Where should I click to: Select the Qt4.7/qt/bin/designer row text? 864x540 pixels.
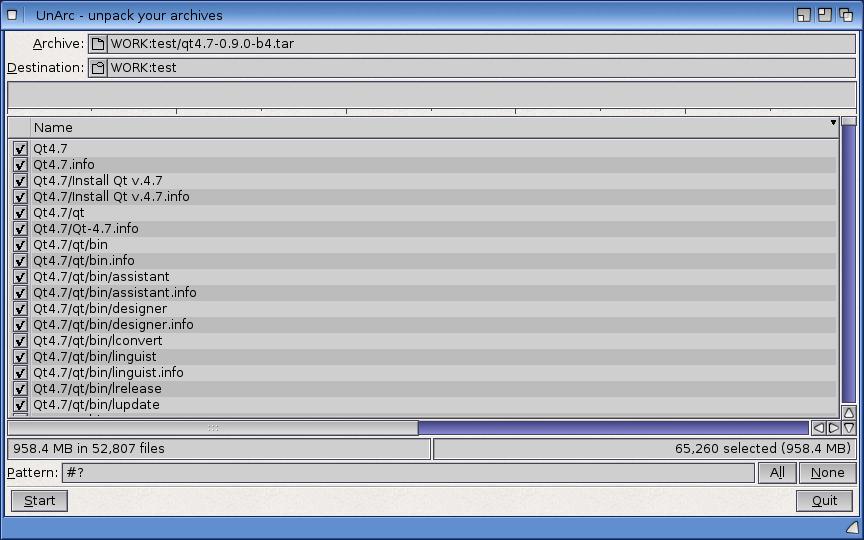pos(100,309)
